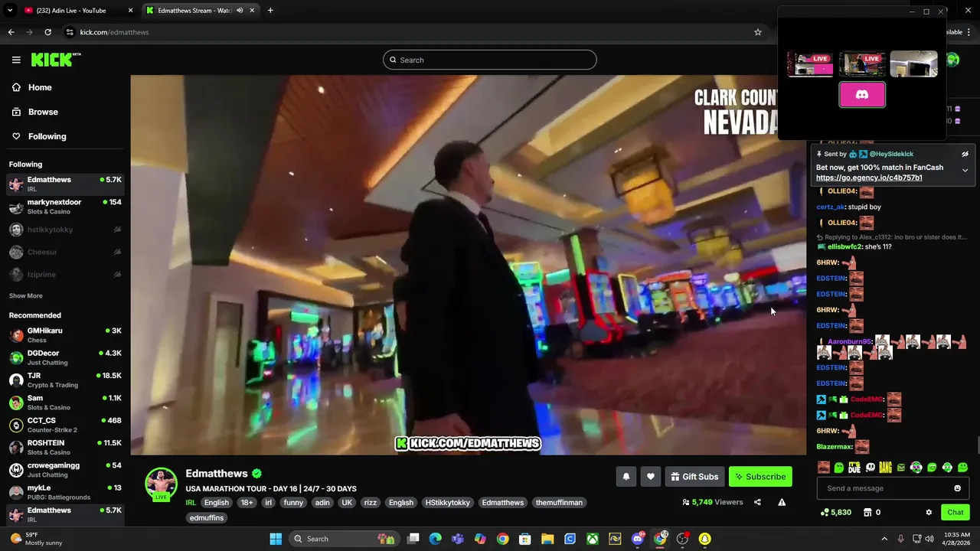Select the edmuffins tag
Viewport: 980px width, 551px height.
(207, 518)
